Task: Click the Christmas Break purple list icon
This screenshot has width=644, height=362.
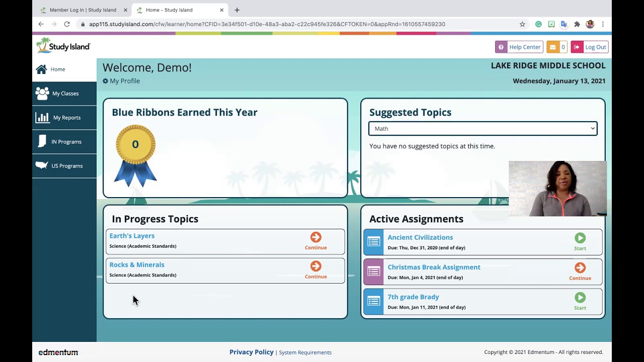Action: tap(373, 271)
